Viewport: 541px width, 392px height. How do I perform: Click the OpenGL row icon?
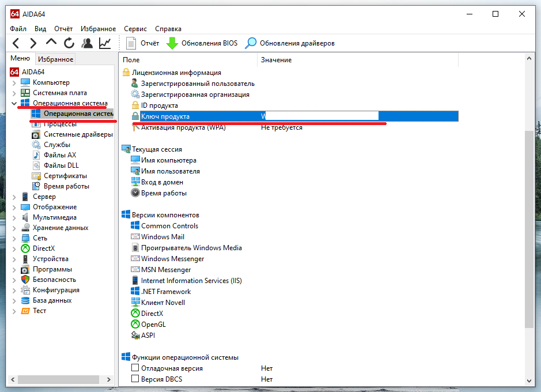click(135, 325)
